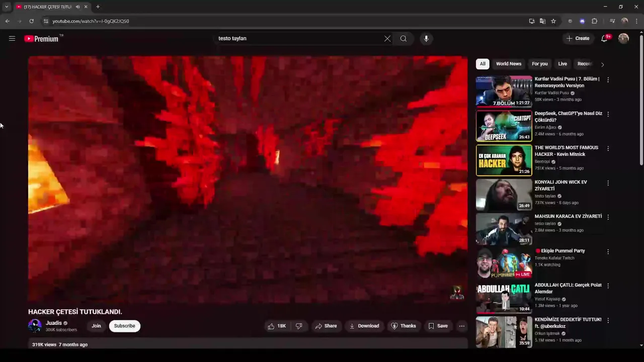The width and height of the screenshot is (644, 362).
Task: Like the video with 18K likes
Action: [277, 326]
